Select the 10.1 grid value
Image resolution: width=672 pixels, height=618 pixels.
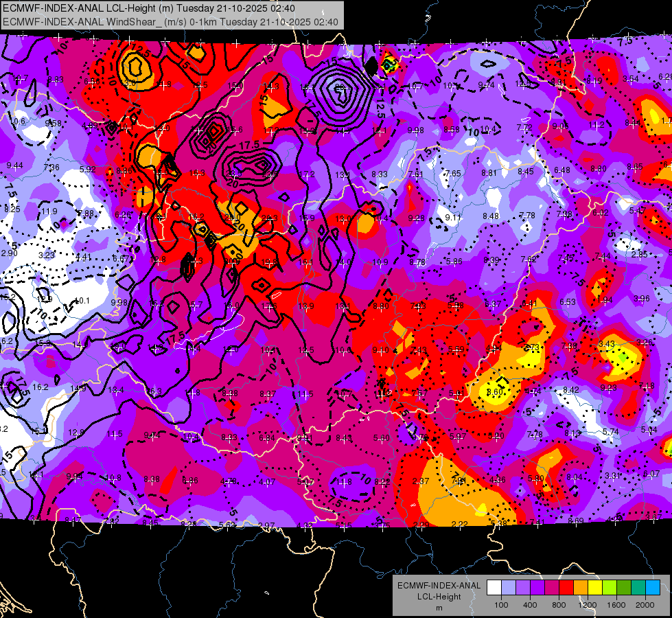tap(82, 301)
